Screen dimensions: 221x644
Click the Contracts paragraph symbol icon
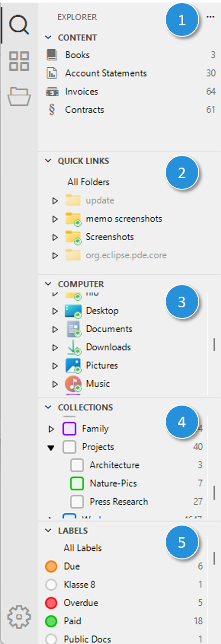point(52,110)
